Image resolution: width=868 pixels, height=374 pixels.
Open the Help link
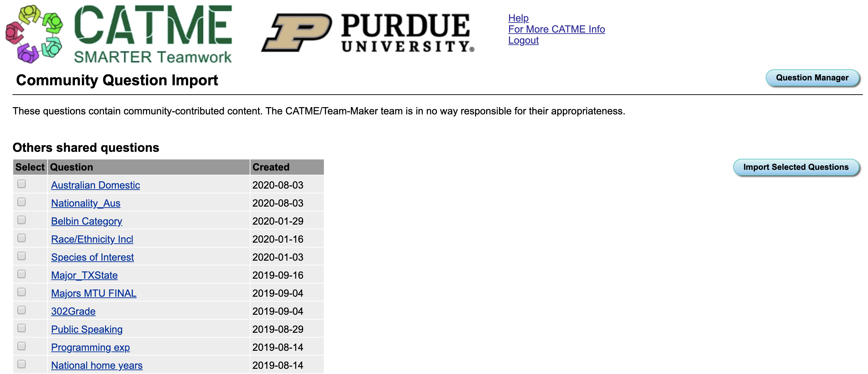[x=518, y=18]
